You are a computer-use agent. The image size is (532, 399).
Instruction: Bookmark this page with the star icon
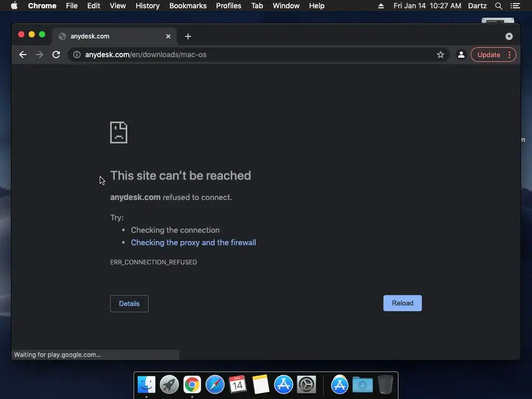tap(441, 55)
